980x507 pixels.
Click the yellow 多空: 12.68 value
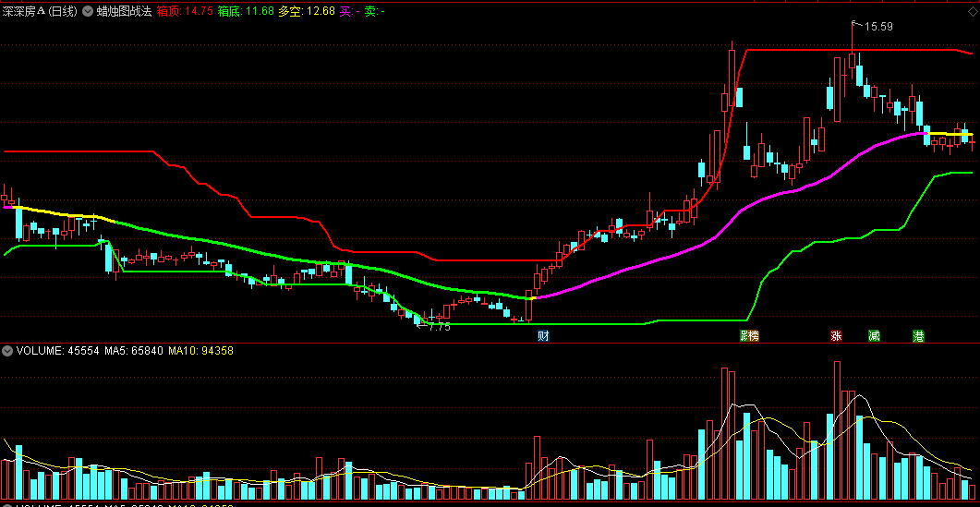[x=307, y=11]
